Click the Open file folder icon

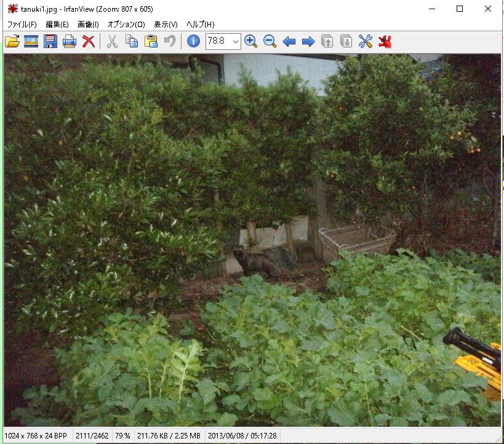12,42
